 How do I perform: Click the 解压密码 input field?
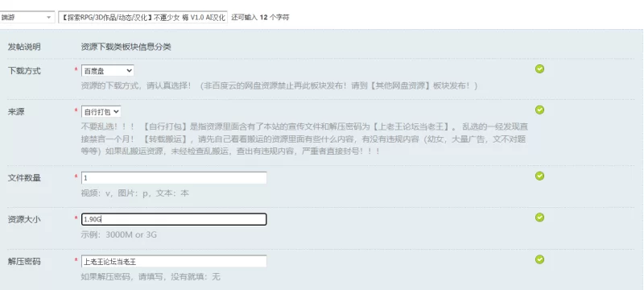click(174, 261)
